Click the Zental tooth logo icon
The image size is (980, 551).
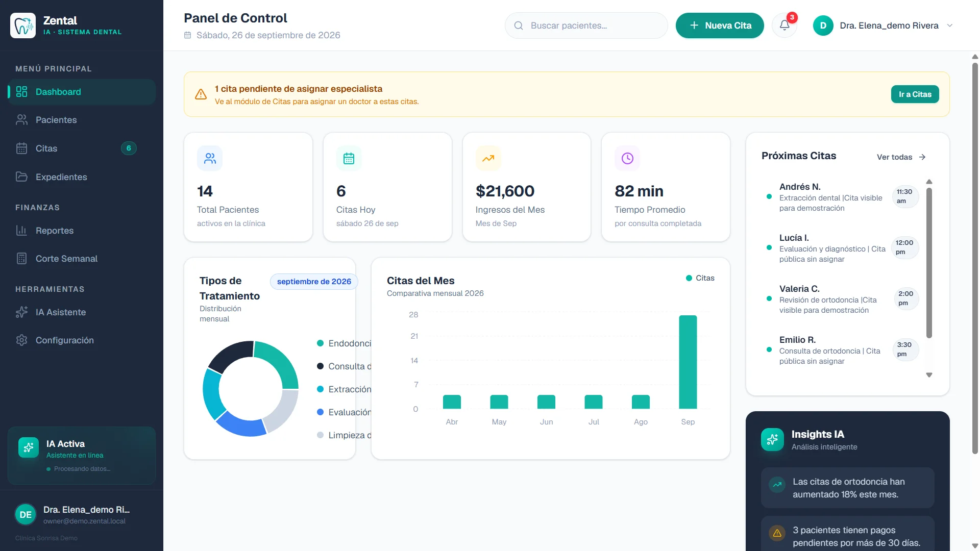[23, 26]
